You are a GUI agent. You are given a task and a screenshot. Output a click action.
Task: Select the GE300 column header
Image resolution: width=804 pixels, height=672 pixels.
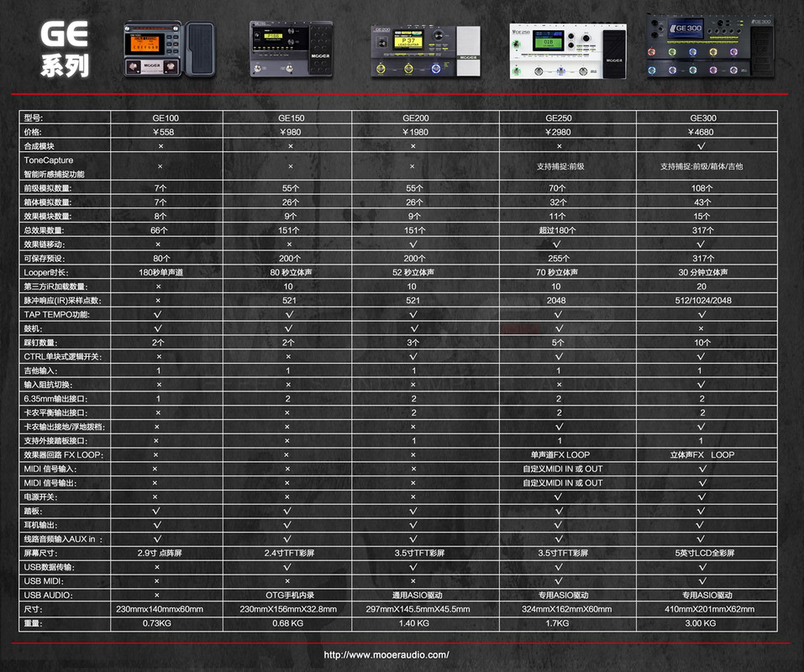703,118
